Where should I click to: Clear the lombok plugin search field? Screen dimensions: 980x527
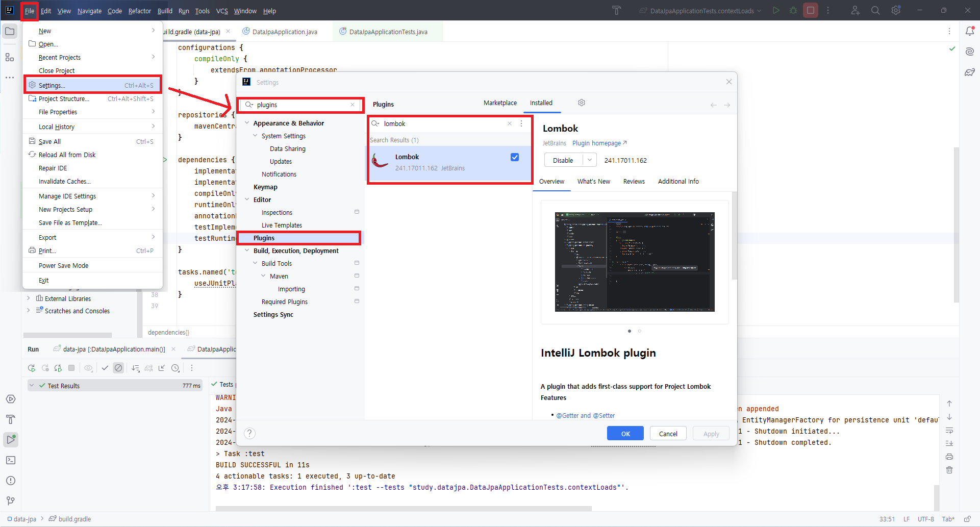pos(510,123)
